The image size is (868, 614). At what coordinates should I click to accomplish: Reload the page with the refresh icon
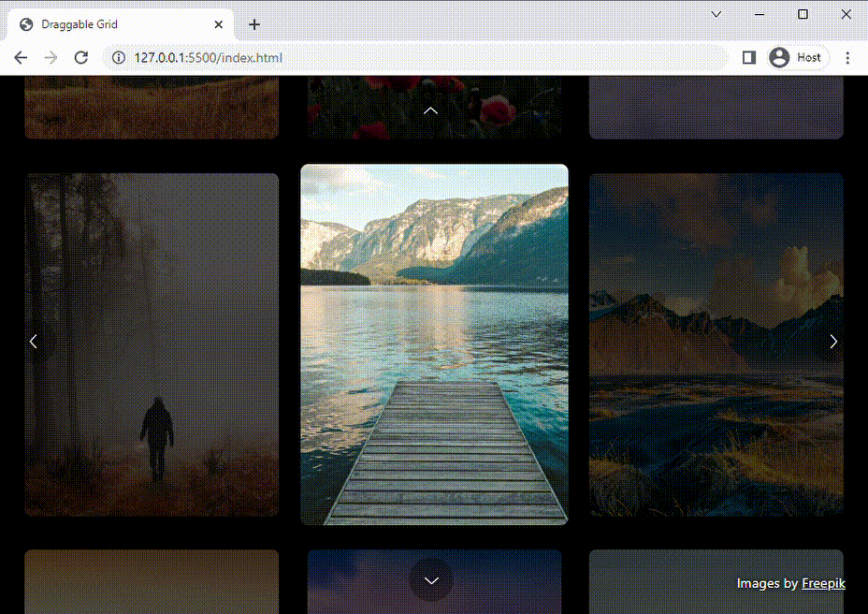81,58
